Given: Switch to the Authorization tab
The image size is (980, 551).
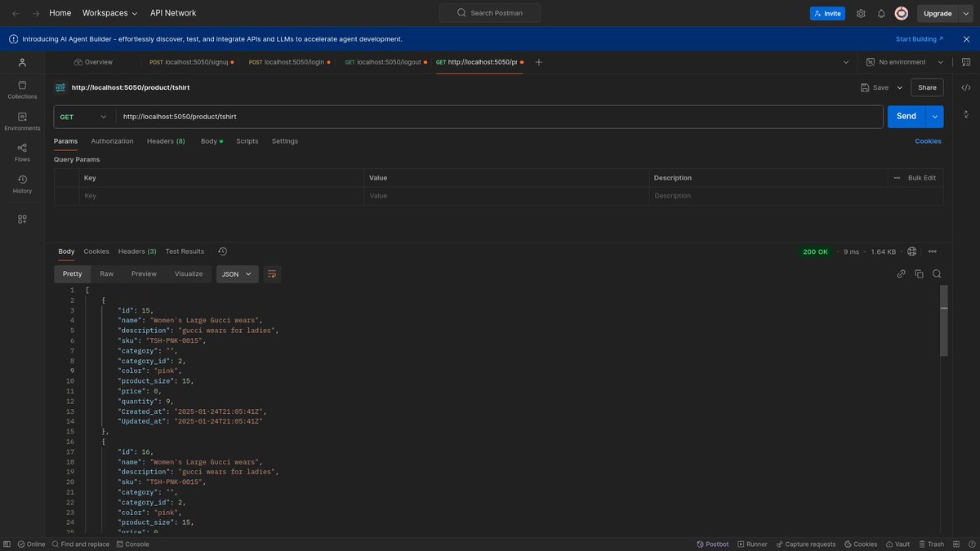Looking at the screenshot, I should click(x=112, y=141).
